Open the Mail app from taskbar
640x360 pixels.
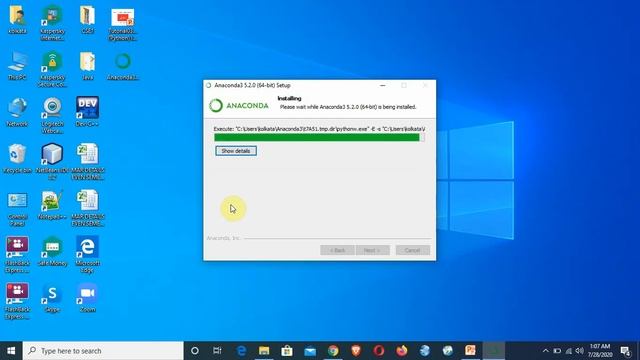coord(310,351)
